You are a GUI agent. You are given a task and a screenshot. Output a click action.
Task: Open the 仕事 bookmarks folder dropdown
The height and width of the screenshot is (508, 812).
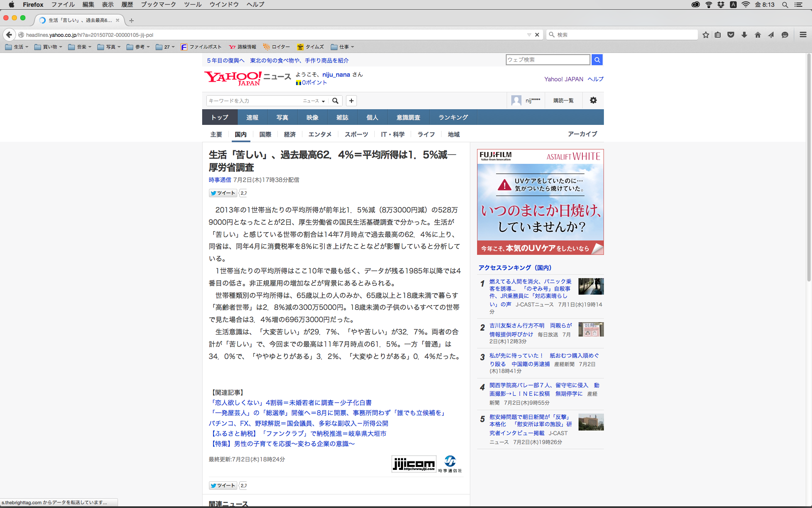coord(343,47)
